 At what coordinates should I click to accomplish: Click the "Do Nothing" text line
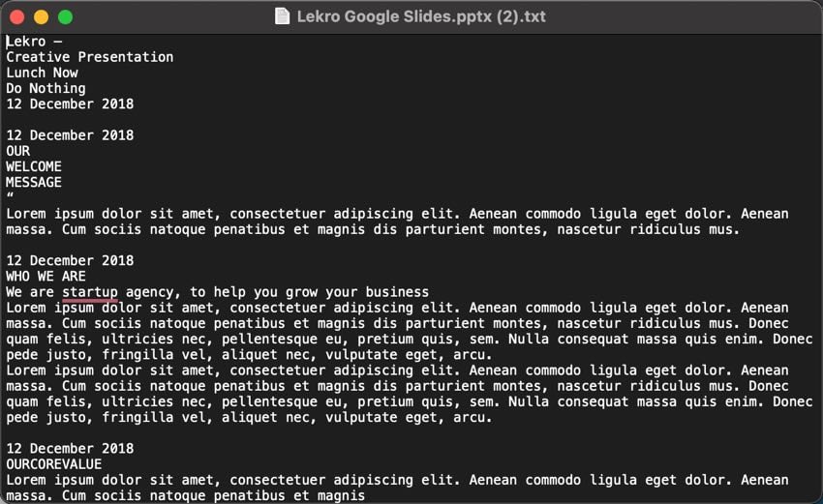pos(46,88)
